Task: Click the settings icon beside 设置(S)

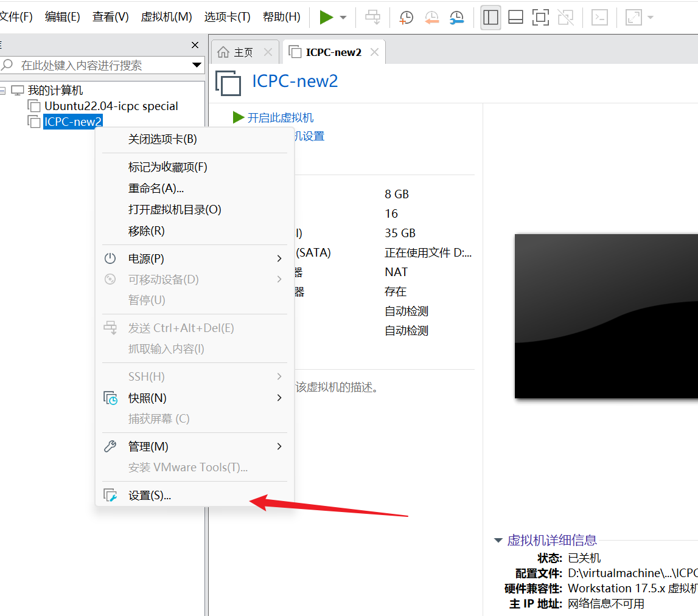Action: (x=110, y=494)
